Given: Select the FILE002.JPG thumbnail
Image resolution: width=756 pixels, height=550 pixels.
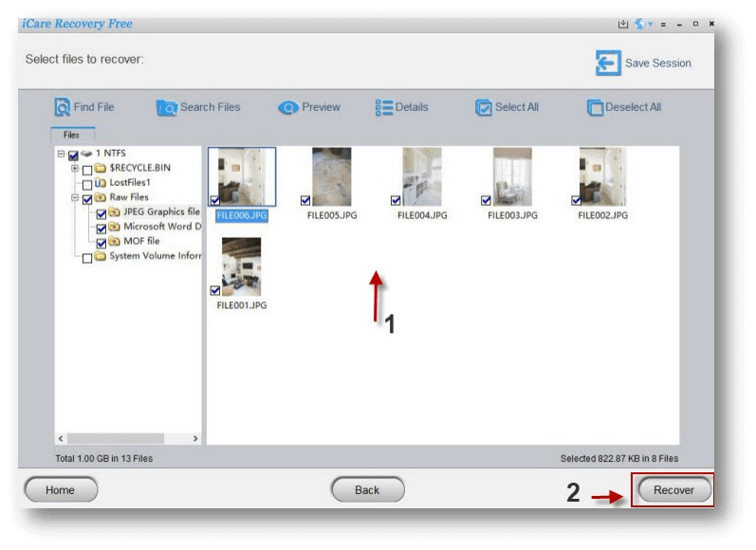Looking at the screenshot, I should [602, 177].
